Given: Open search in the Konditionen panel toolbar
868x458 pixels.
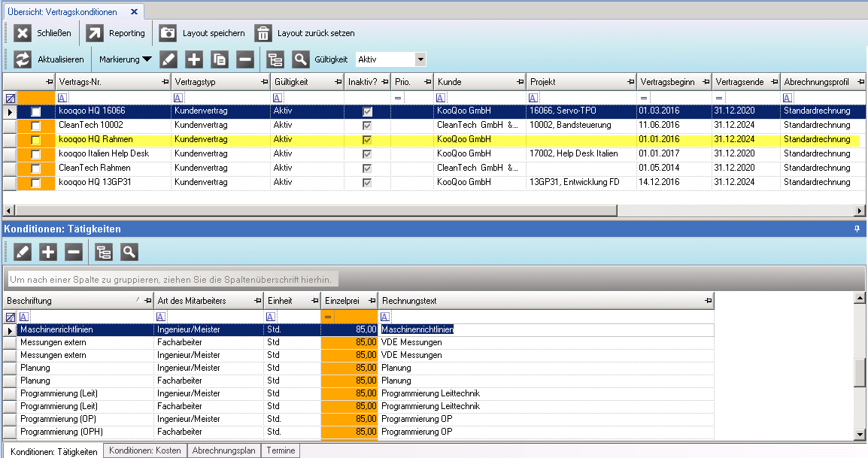Looking at the screenshot, I should 129,253.
